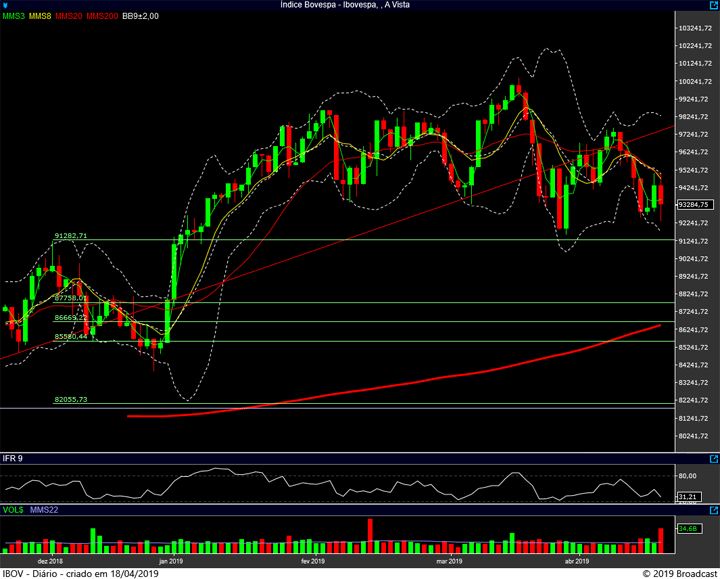This screenshot has width=720, height=579.
Task: Click the dropdown icon in top-left corner
Action: point(7,5)
